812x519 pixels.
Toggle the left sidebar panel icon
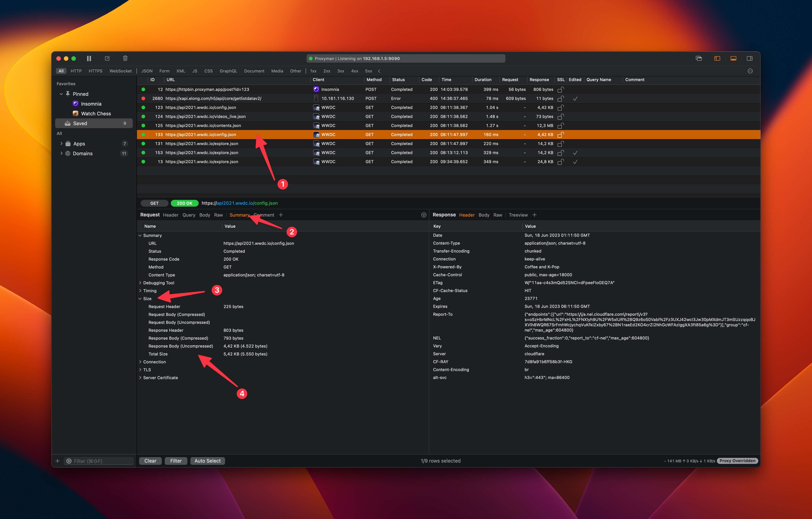(x=717, y=58)
